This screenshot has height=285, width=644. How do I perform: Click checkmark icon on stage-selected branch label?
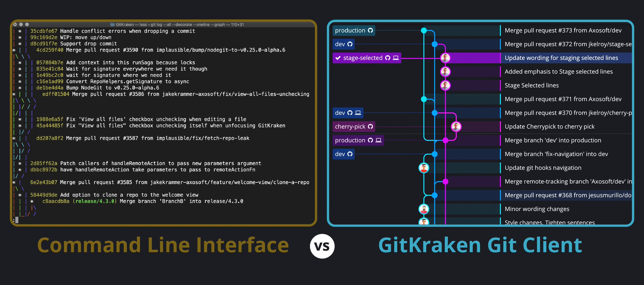338,58
